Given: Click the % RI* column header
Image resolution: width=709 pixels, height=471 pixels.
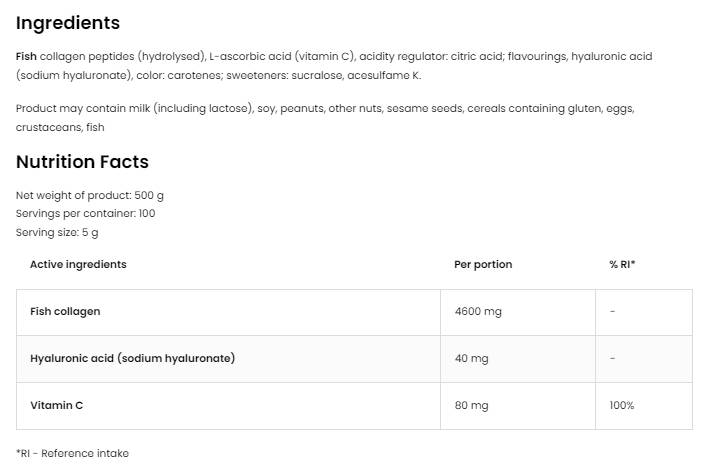Looking at the screenshot, I should 622,264.
